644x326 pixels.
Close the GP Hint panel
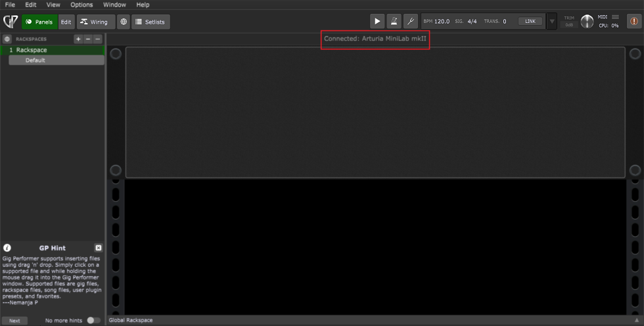(x=98, y=248)
